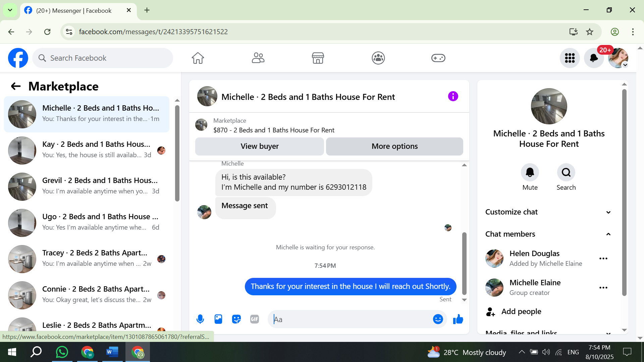
Task: Go to the Marketplace tab in top navigation
Action: [x=318, y=58]
